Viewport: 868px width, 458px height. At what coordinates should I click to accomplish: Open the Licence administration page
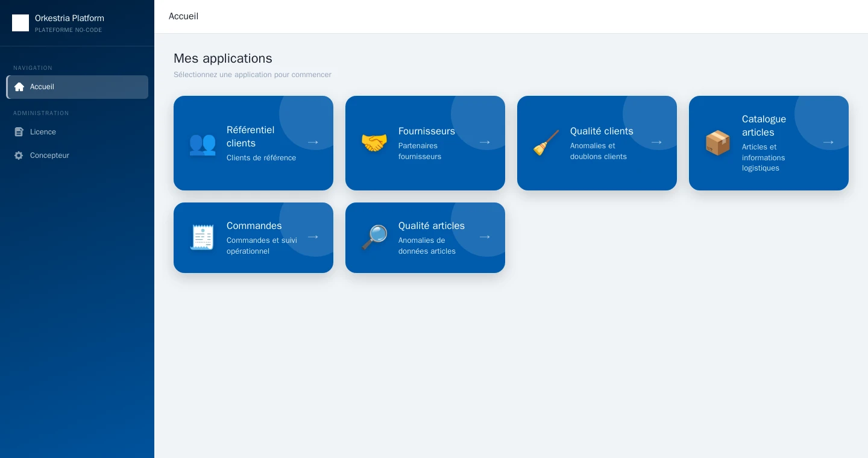click(x=77, y=132)
